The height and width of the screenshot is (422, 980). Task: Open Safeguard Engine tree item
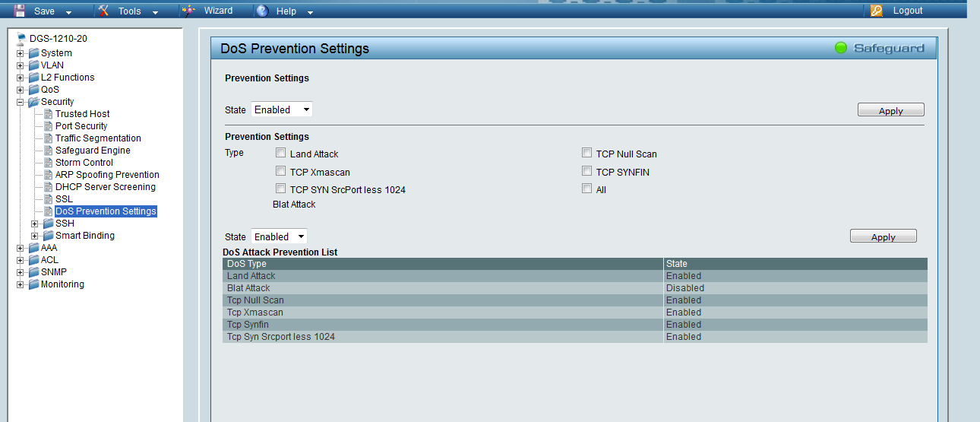93,151
